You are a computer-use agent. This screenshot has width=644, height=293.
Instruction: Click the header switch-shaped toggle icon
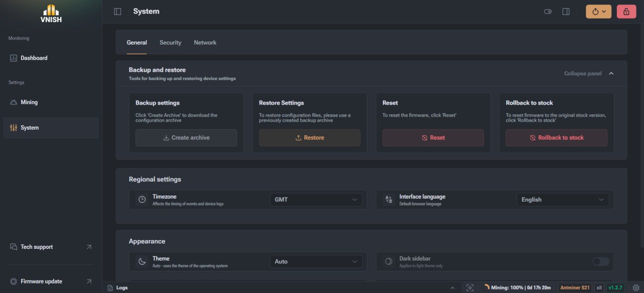point(548,12)
